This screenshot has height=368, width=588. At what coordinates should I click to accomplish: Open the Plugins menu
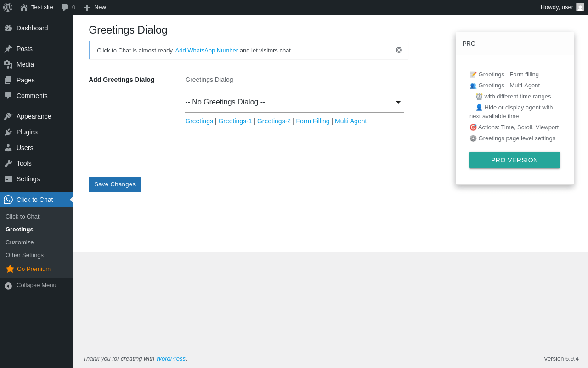pos(27,132)
